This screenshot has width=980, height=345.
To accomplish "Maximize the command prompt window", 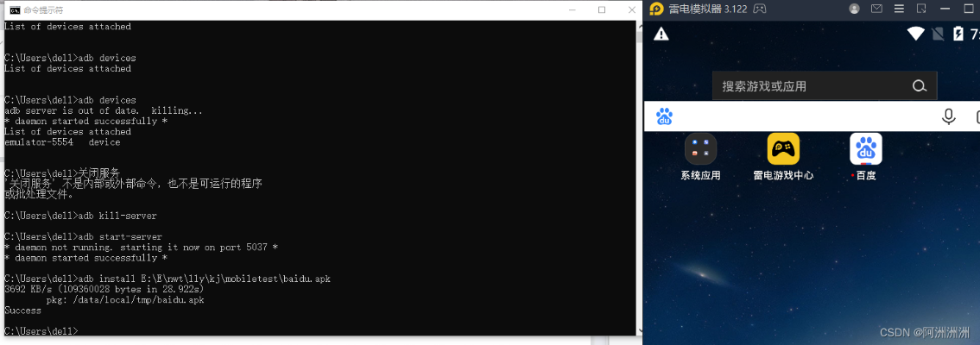I will click(602, 9).
